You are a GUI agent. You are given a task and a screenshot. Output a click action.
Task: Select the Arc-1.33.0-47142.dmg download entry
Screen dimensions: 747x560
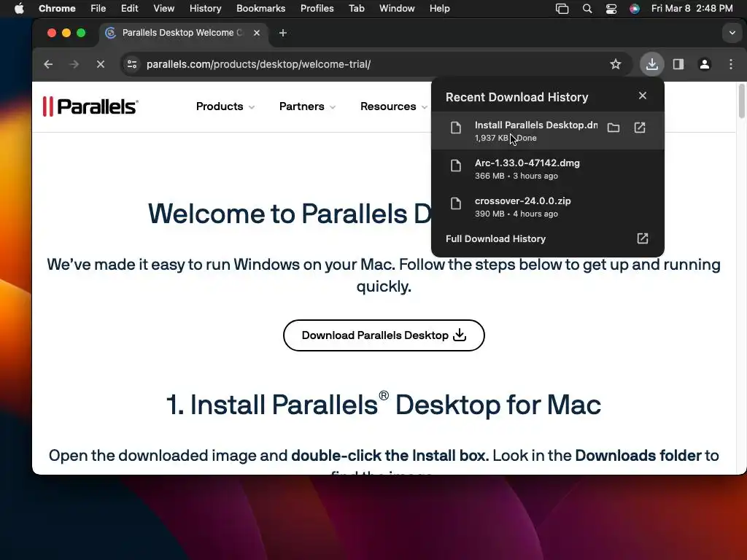click(547, 168)
